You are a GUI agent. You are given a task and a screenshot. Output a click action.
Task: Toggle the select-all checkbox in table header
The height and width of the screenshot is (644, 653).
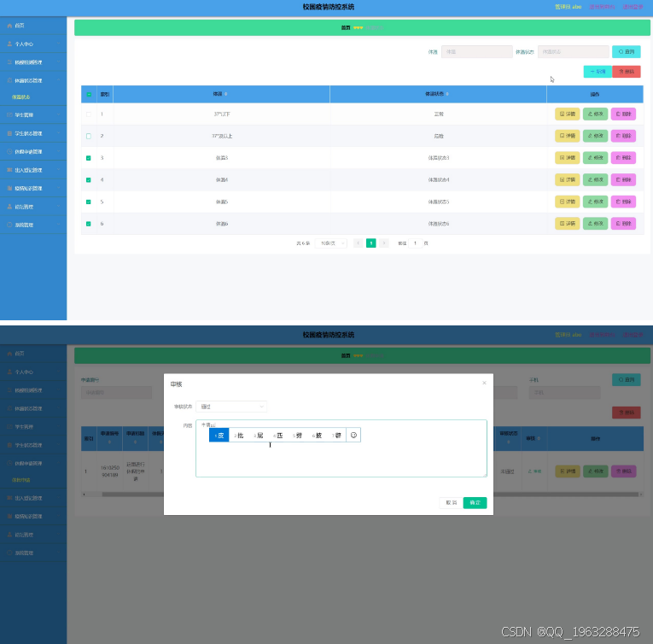(89, 94)
